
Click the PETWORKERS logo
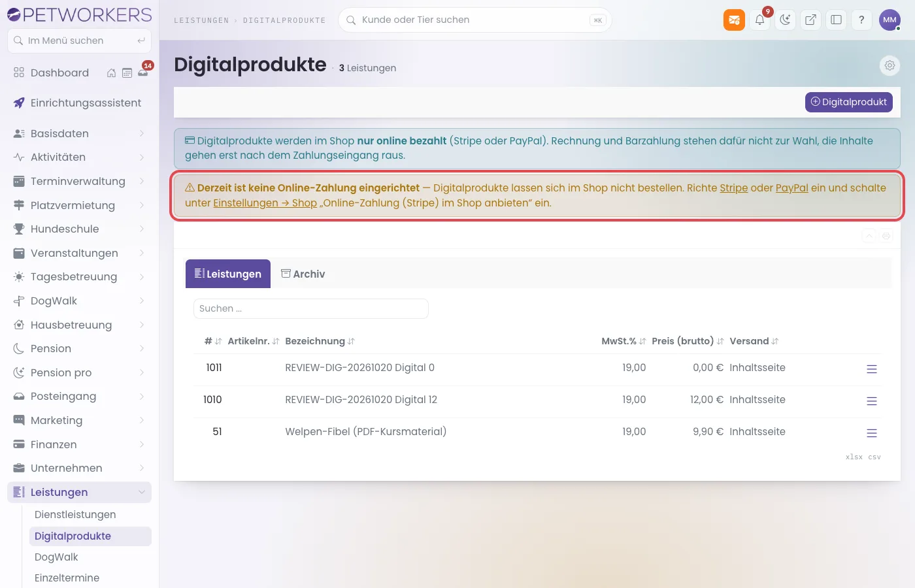click(x=79, y=14)
